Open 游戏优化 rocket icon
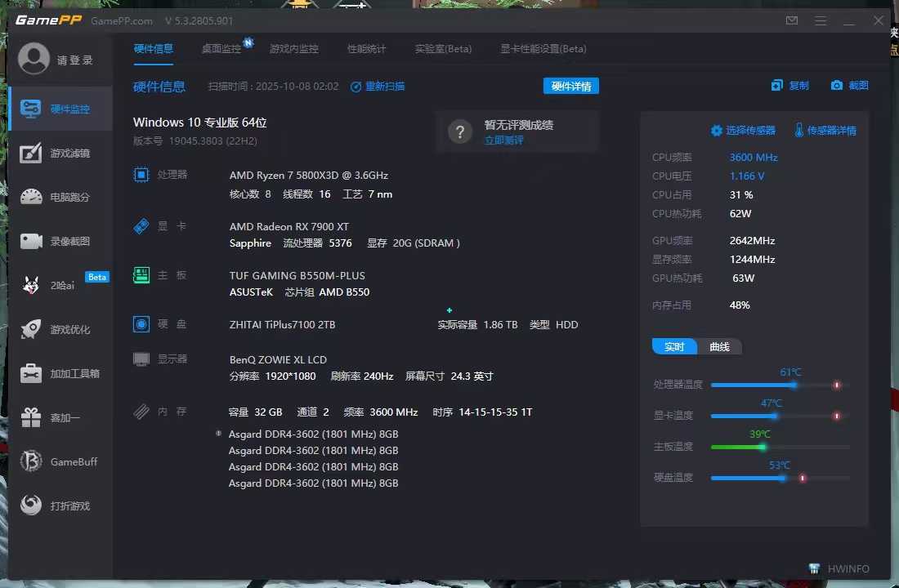Viewport: 899px width, 588px height. click(31, 330)
